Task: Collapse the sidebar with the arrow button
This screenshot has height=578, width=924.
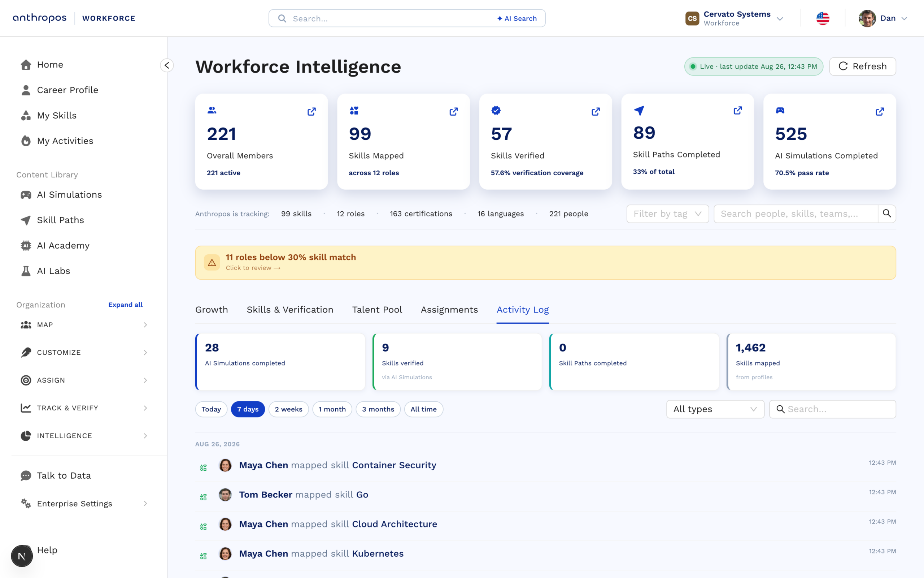Action: click(x=167, y=65)
